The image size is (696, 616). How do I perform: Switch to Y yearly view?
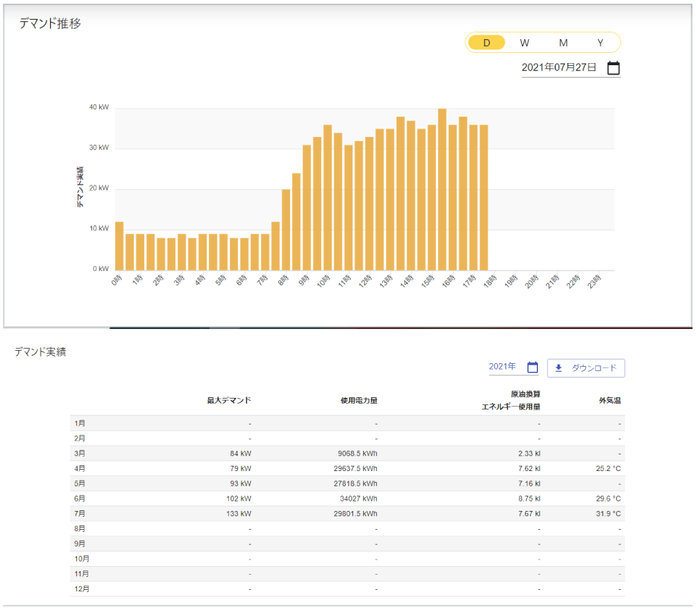point(600,43)
